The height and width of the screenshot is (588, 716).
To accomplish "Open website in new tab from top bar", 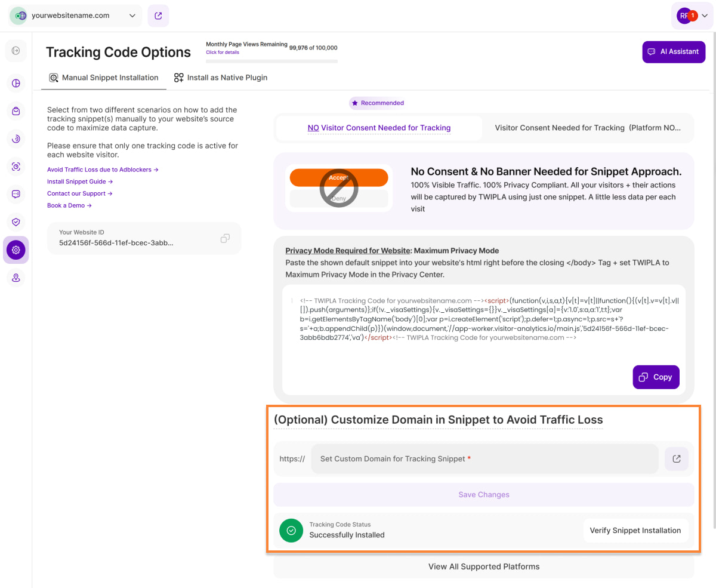I will tap(158, 16).
